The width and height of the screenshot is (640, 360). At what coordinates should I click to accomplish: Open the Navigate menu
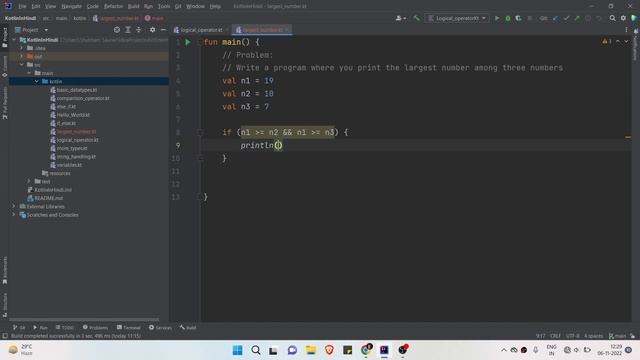point(71,6)
